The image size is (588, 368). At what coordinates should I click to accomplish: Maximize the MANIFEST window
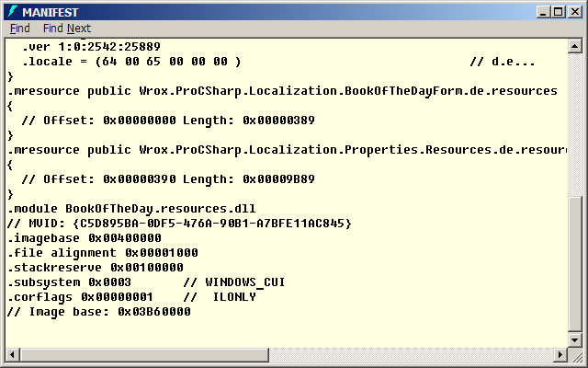point(558,12)
